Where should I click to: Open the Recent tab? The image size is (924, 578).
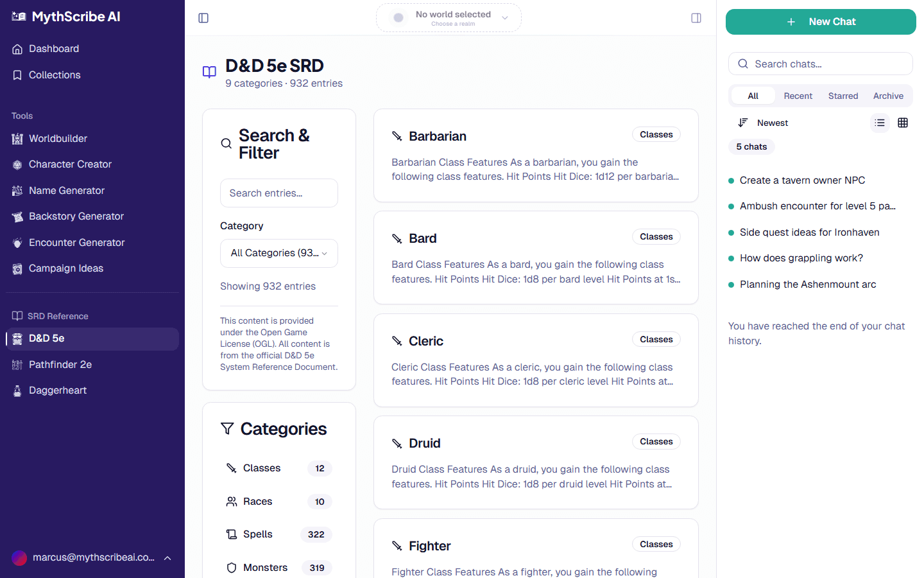tap(798, 95)
